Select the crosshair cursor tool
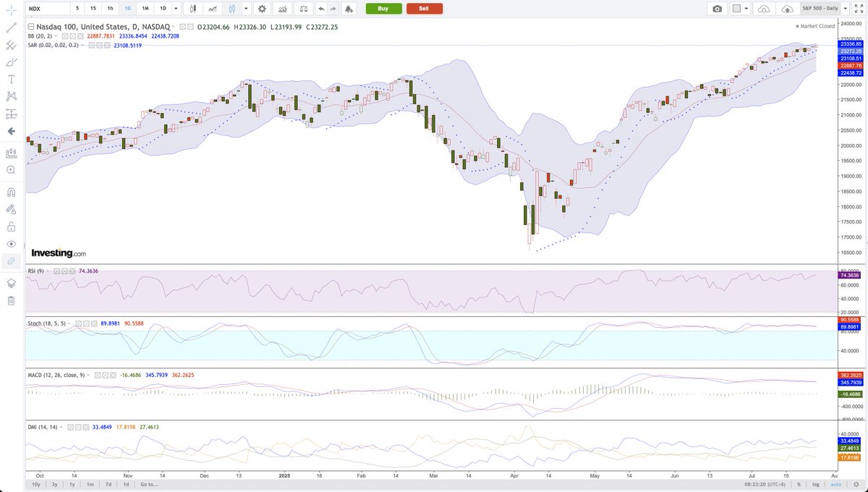Image resolution: width=868 pixels, height=492 pixels. 11,10
